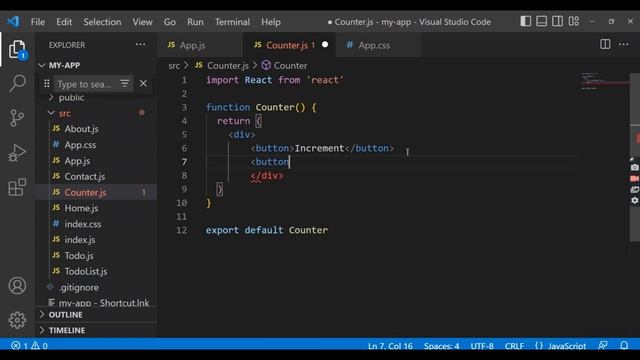Open the Explorer view in activity bar

[17, 49]
